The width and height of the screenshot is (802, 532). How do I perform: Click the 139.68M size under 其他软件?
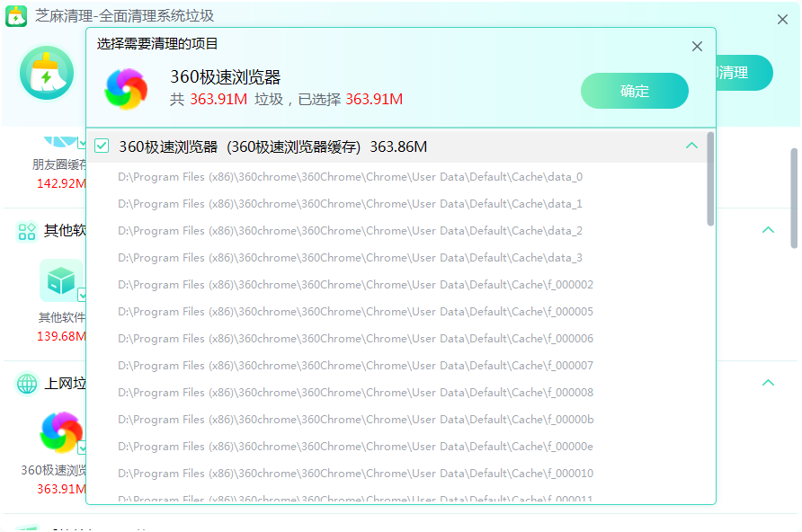tap(61, 336)
